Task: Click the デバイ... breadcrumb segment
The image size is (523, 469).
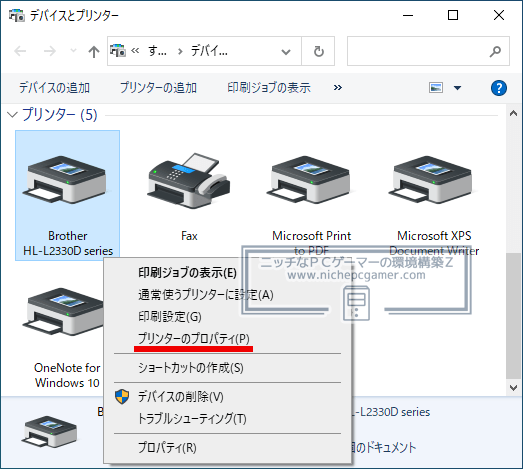Action: [x=209, y=51]
